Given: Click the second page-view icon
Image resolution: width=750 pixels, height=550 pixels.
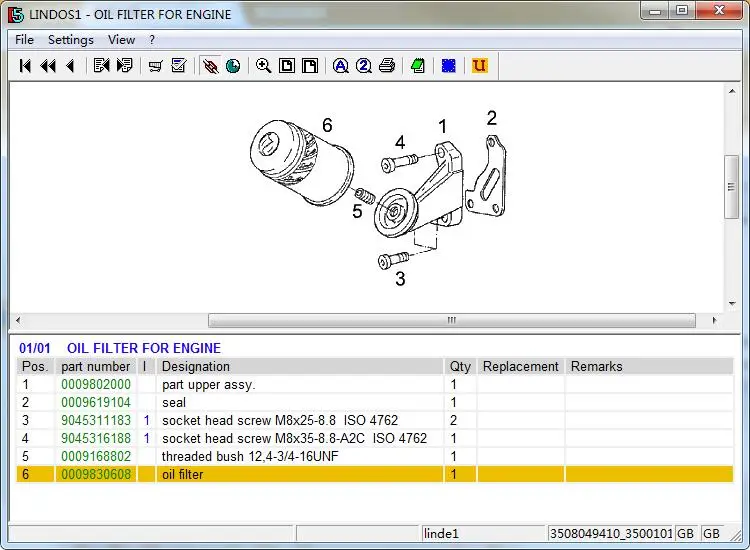Looking at the screenshot, I should (x=310, y=66).
